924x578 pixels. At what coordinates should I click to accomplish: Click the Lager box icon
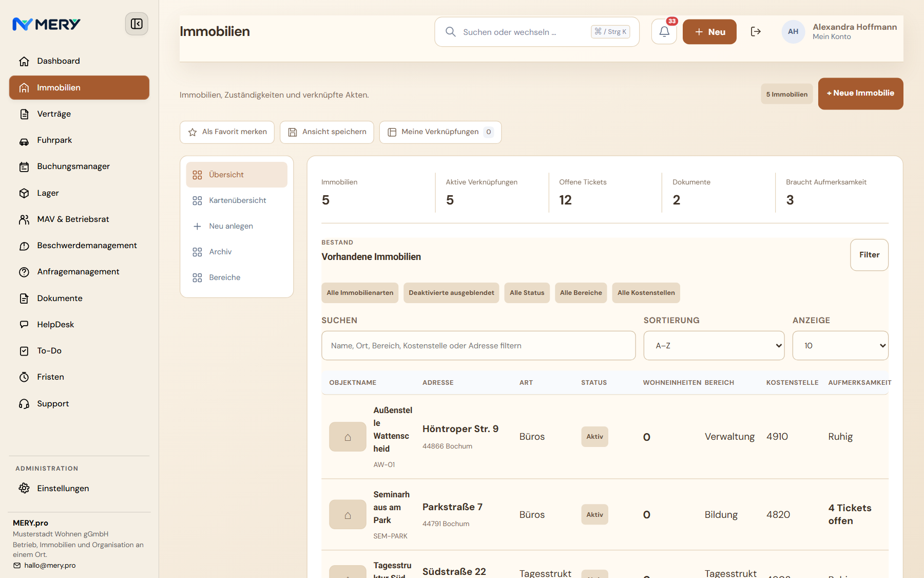pos(24,193)
